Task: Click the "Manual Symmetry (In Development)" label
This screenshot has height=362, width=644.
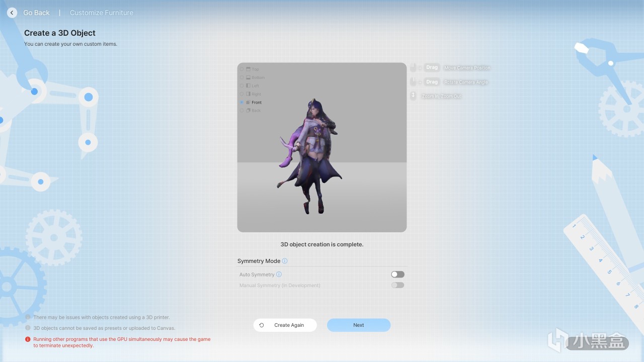Action: tap(280, 285)
